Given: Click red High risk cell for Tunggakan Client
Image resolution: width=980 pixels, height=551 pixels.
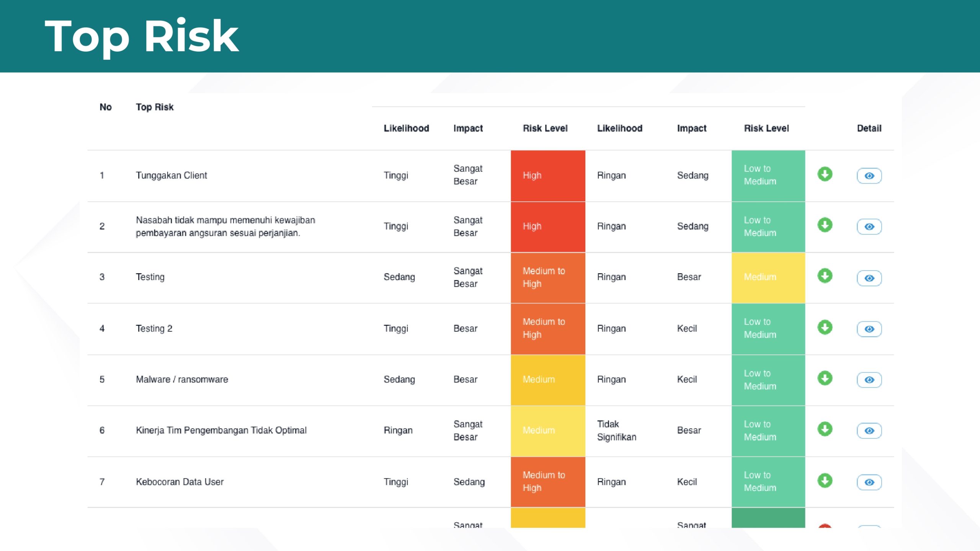Looking at the screenshot, I should 548,176.
